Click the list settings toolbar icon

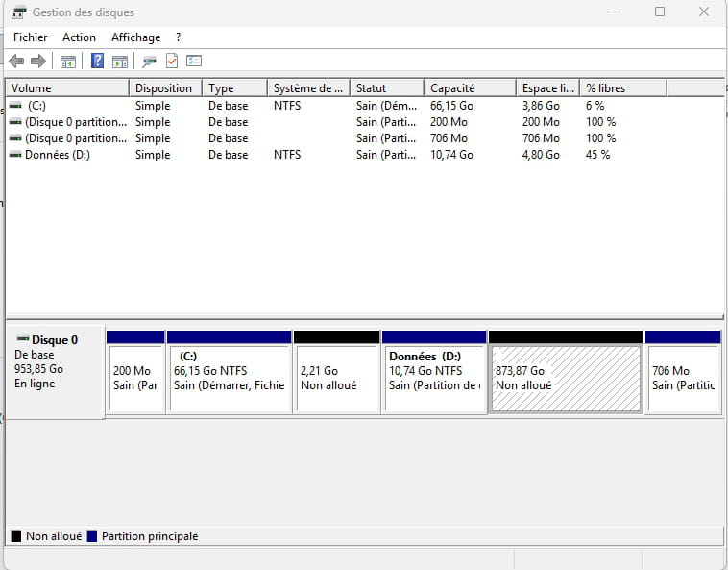coord(194,62)
